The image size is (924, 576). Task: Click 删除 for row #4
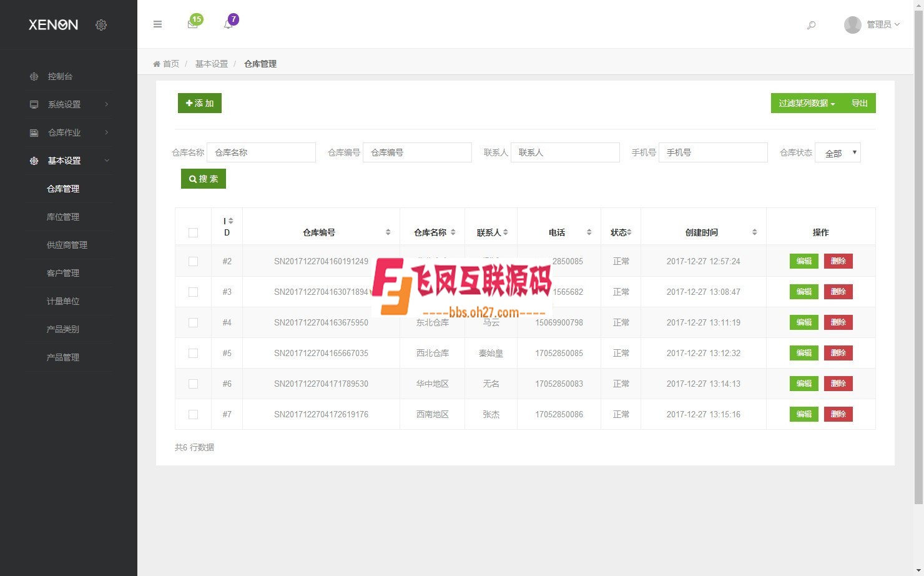coord(838,322)
